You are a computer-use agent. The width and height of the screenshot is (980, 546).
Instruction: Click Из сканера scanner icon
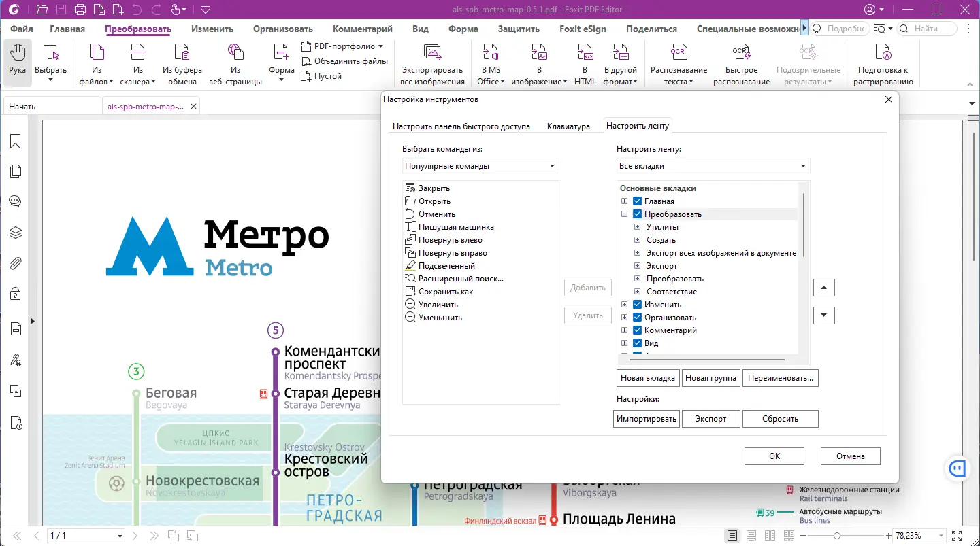coord(138,53)
